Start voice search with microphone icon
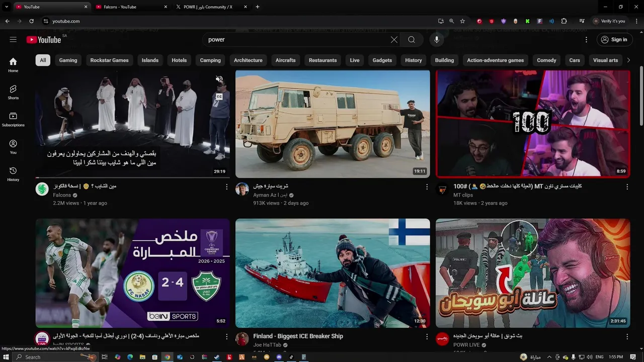 (437, 40)
